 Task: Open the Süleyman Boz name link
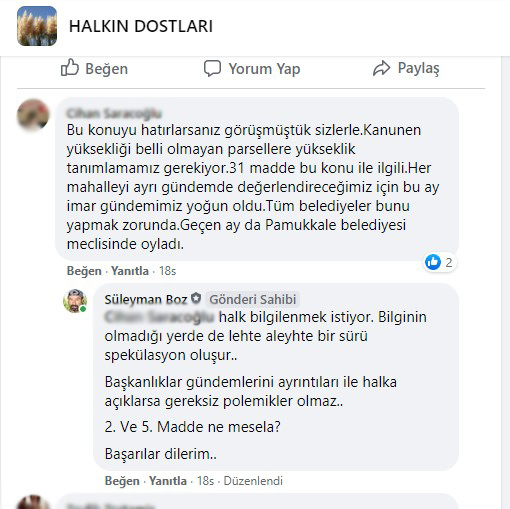146,299
